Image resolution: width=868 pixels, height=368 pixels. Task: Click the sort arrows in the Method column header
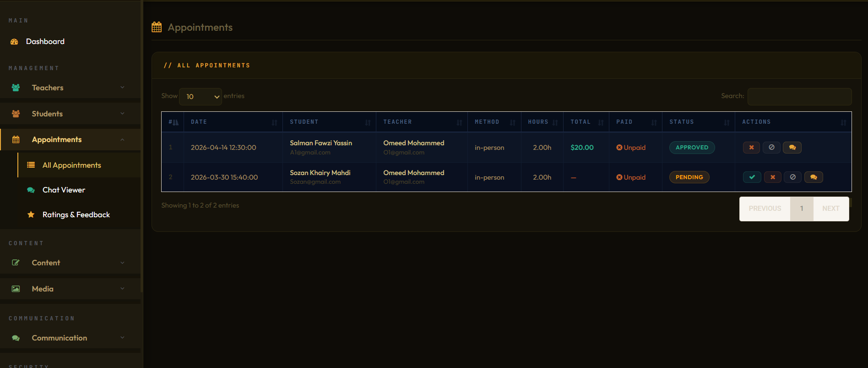pyautogui.click(x=513, y=122)
